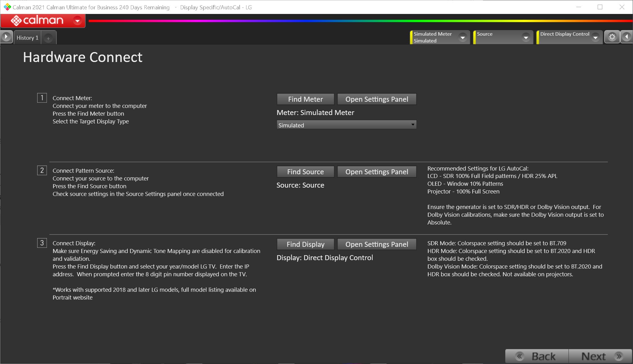Expand Direct Display Control dropdown arrow

point(595,38)
